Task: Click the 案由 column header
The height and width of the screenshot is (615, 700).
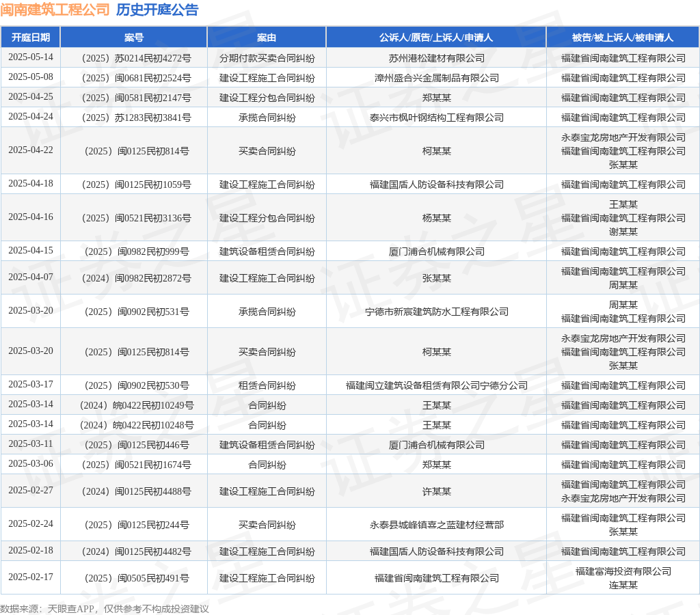Action: [267, 38]
